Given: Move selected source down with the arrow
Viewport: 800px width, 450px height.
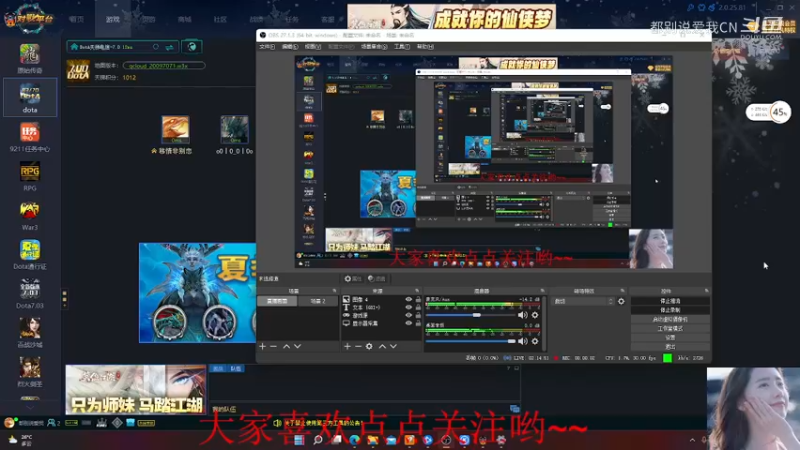Looking at the screenshot, I should (393, 346).
